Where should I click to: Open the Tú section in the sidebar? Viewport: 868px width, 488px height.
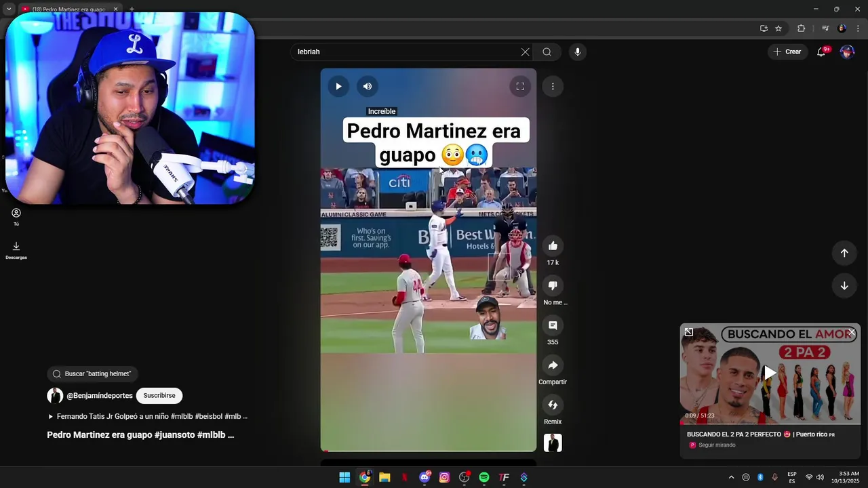(x=16, y=217)
